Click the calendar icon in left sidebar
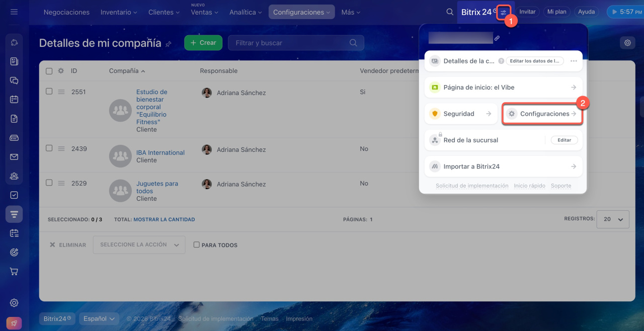The height and width of the screenshot is (331, 644). pyautogui.click(x=14, y=99)
